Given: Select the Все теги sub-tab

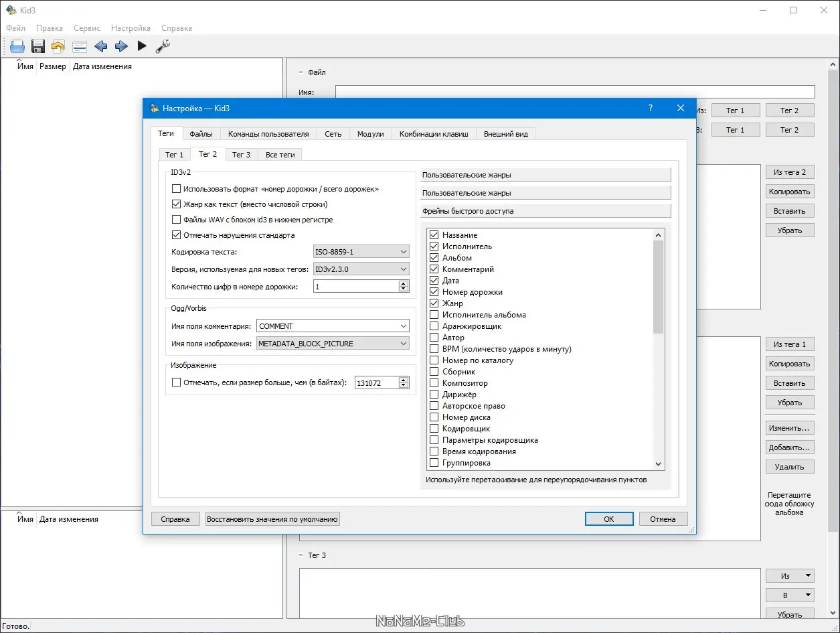Looking at the screenshot, I should click(x=280, y=155).
